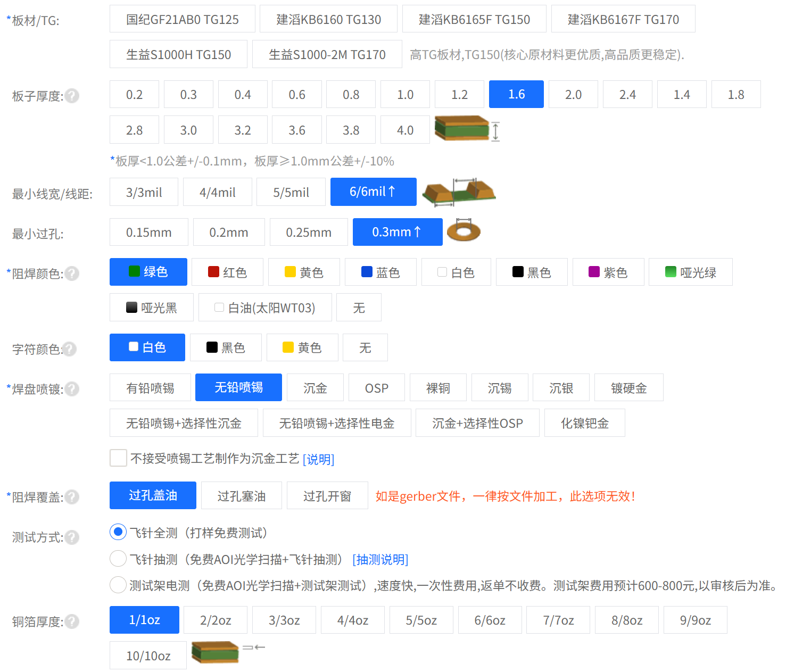
Task: Select 建滔KB6160 TG130 board material
Action: tap(328, 19)
